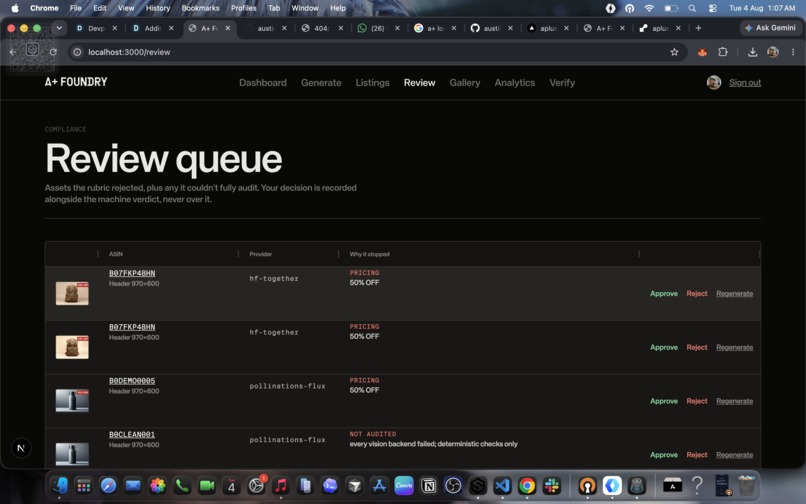Regenerate the B0CLEAN001 asset
The image size is (806, 504).
(x=735, y=455)
